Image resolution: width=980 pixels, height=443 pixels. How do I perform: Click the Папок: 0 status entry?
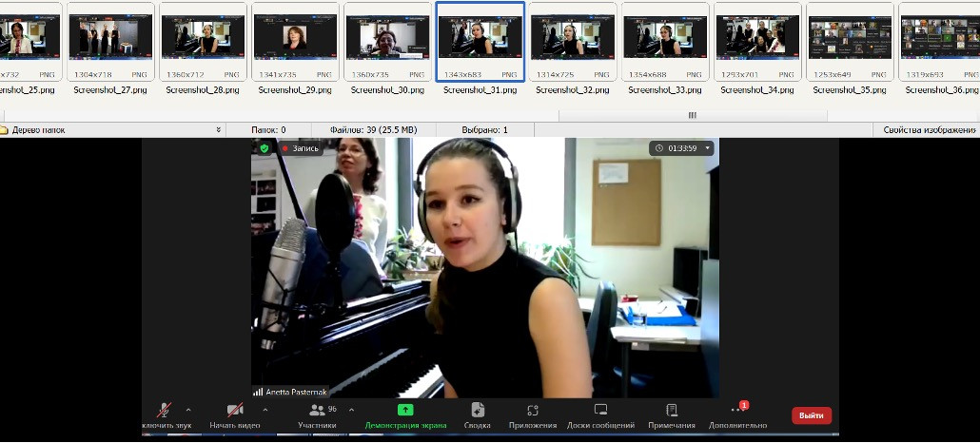point(268,130)
